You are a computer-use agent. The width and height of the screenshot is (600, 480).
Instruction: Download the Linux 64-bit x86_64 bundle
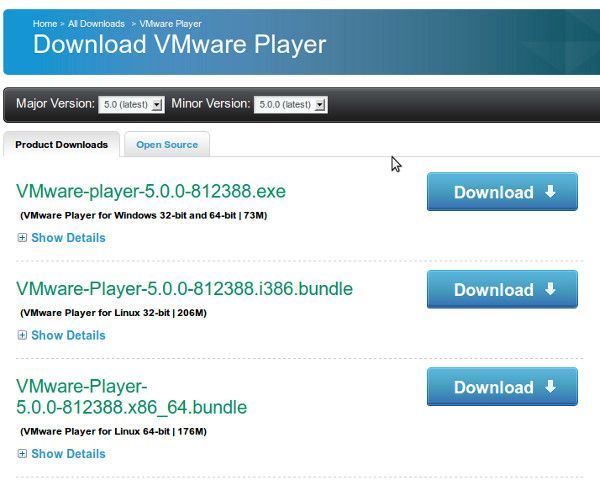[502, 387]
